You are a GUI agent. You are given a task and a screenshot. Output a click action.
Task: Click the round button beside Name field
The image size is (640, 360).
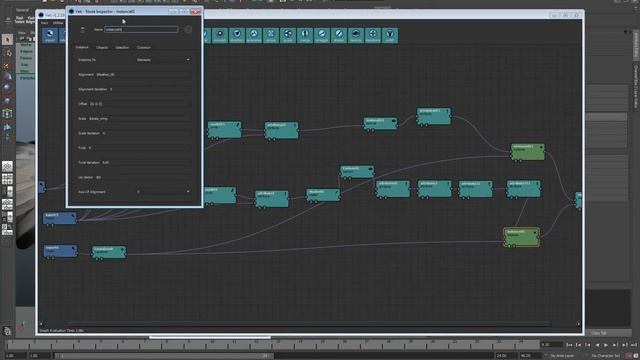tap(188, 29)
